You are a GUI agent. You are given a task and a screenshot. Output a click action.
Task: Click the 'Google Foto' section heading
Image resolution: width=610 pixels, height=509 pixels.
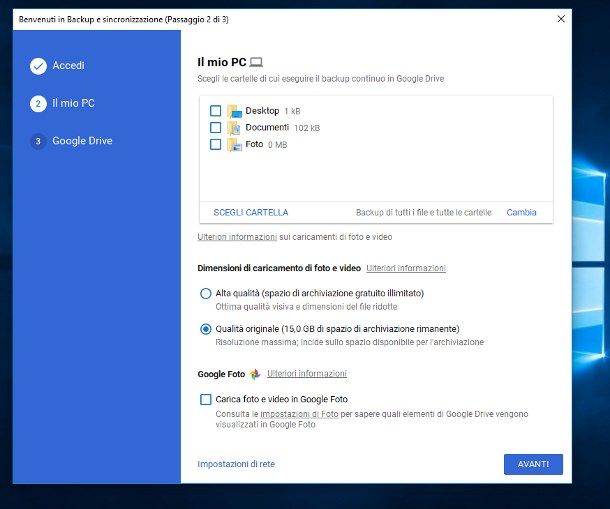[221, 374]
